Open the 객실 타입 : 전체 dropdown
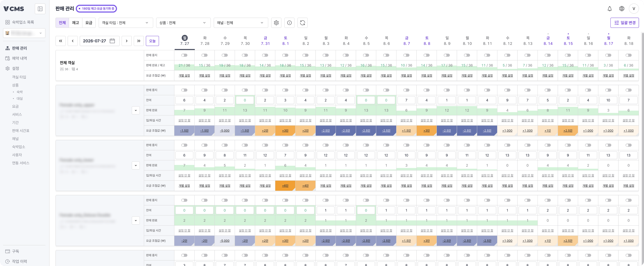 click(126, 23)
